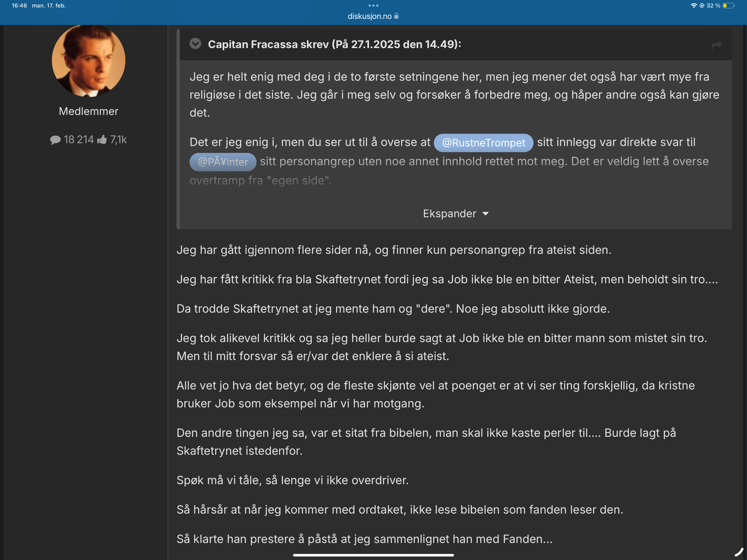This screenshot has width=747, height=560.
Task: View the poster's profile avatar
Action: pyautogui.click(x=88, y=60)
